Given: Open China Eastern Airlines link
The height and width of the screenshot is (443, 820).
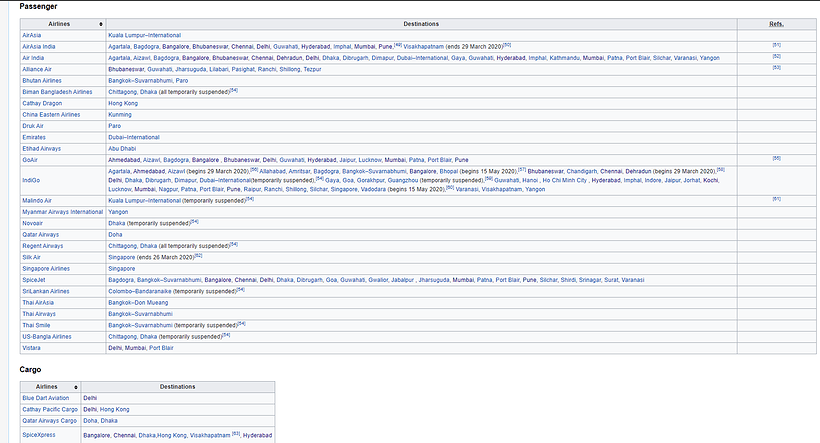Looking at the screenshot, I should [x=51, y=115].
